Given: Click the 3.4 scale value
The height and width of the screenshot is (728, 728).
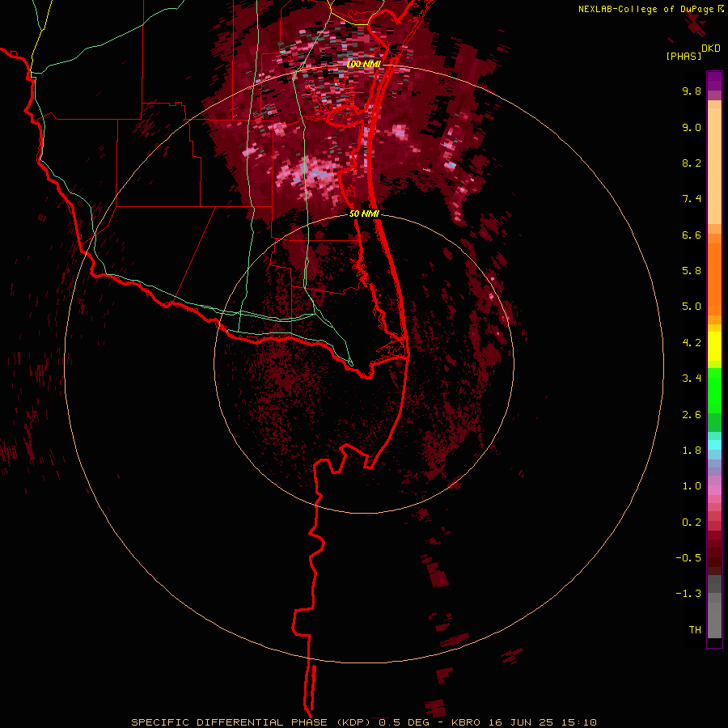Looking at the screenshot, I should click(692, 379).
